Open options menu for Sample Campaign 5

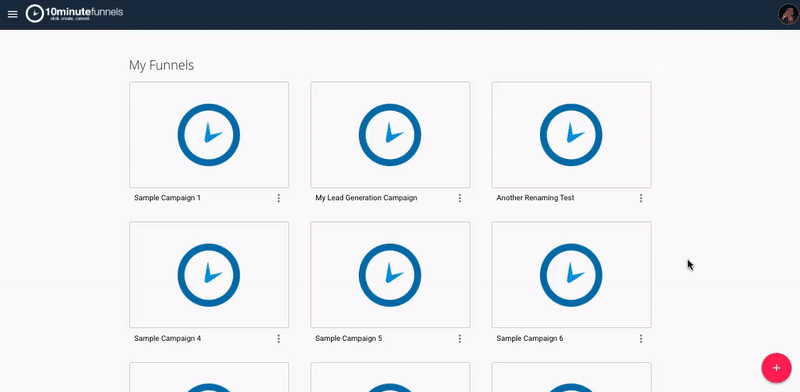coord(460,338)
